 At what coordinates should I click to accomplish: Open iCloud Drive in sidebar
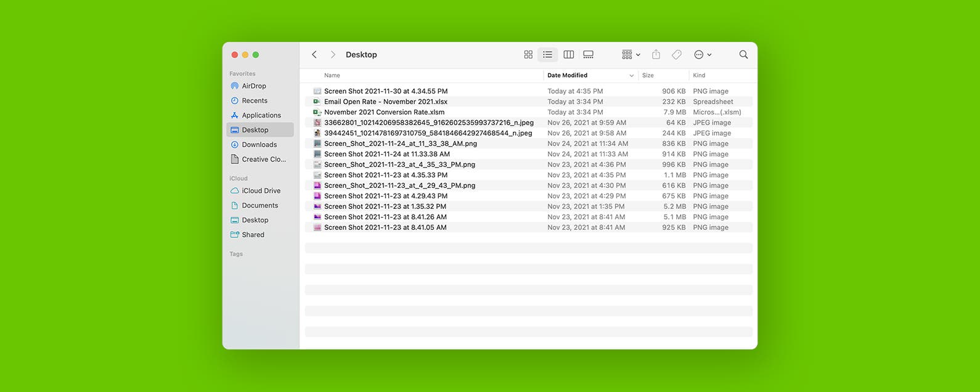(x=260, y=191)
